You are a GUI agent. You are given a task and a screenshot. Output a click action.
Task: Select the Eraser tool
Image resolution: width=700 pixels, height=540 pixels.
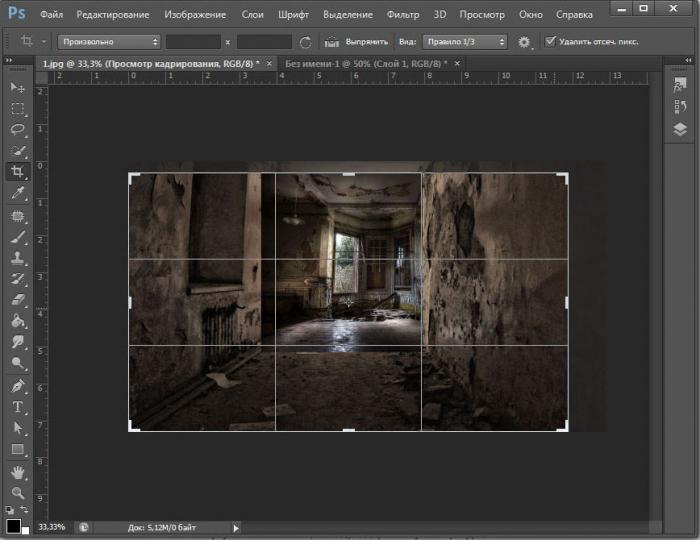[17, 299]
